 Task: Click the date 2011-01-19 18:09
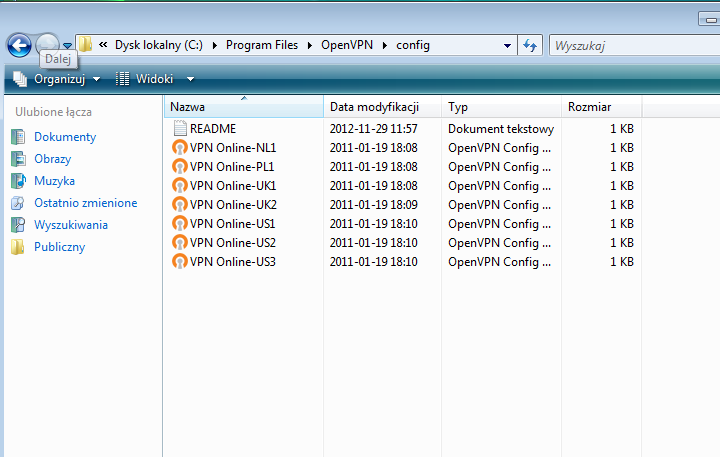(373, 205)
